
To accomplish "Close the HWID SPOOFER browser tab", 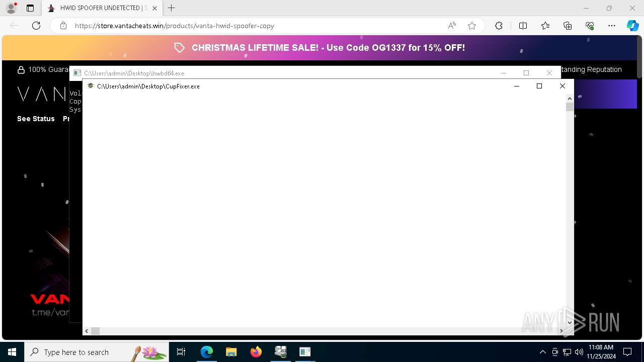I will tap(154, 8).
